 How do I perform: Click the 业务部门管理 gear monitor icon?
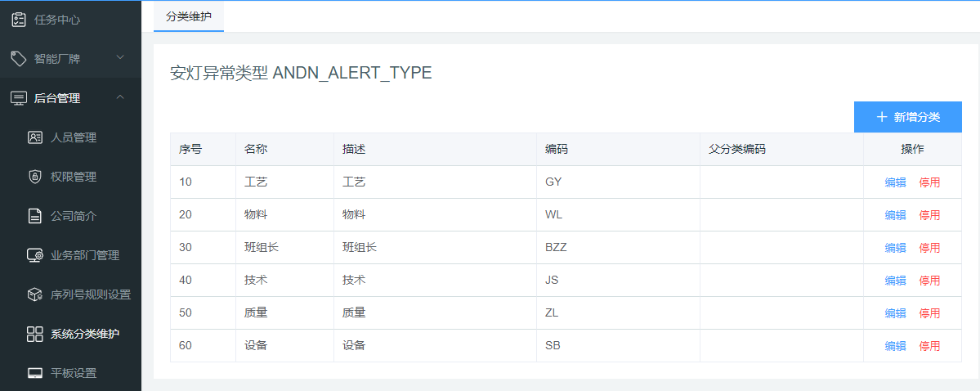pyautogui.click(x=35, y=255)
